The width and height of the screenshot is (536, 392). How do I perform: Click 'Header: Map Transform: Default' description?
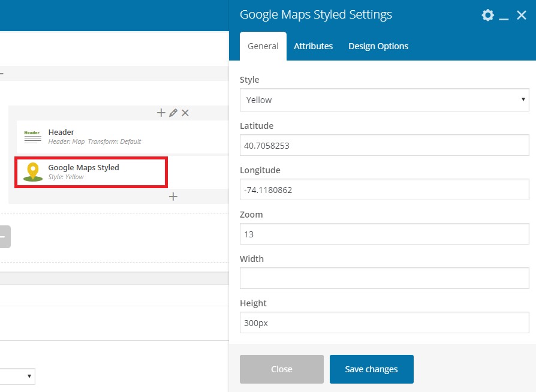95,141
